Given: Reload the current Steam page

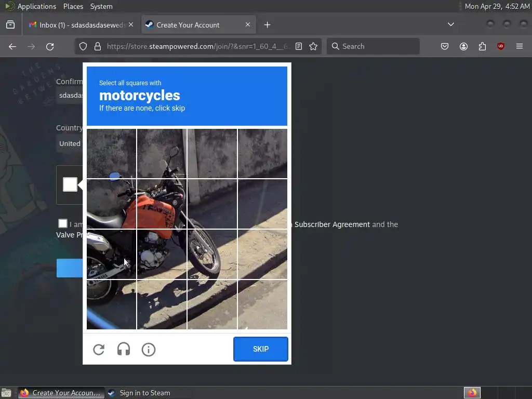Looking at the screenshot, I should pos(50,46).
